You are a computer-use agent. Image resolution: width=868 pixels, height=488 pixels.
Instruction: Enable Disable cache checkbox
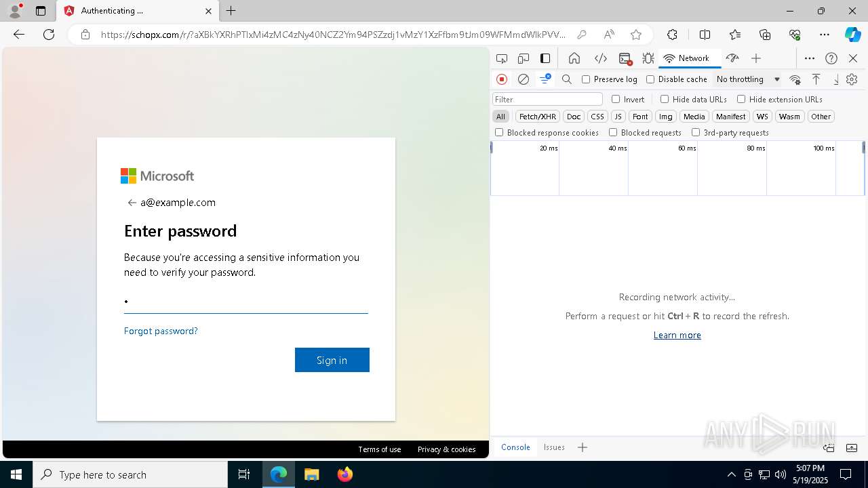650,79
